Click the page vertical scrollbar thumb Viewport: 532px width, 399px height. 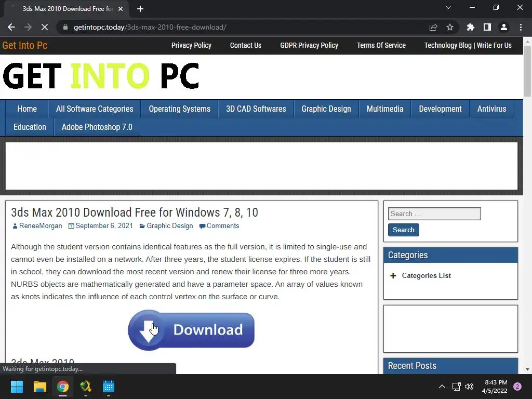pyautogui.click(x=527, y=71)
